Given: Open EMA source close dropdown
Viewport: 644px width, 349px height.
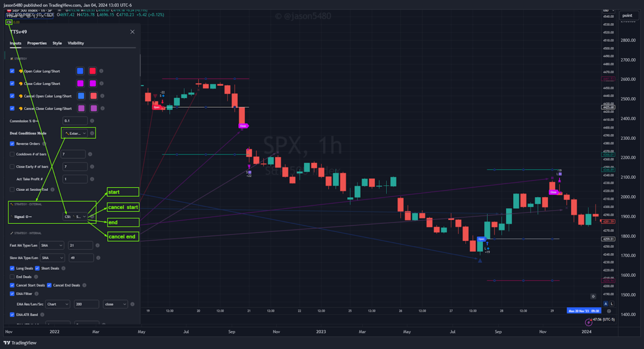Looking at the screenshot, I should [x=115, y=304].
